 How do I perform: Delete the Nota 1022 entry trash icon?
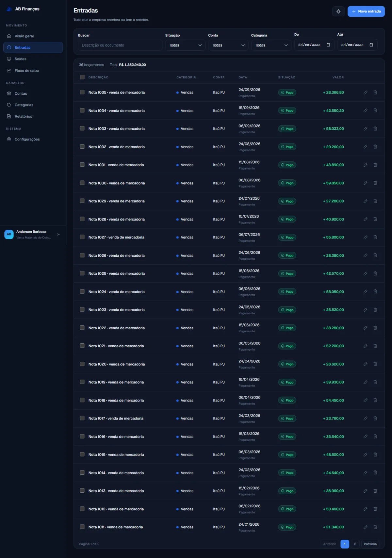point(375,328)
